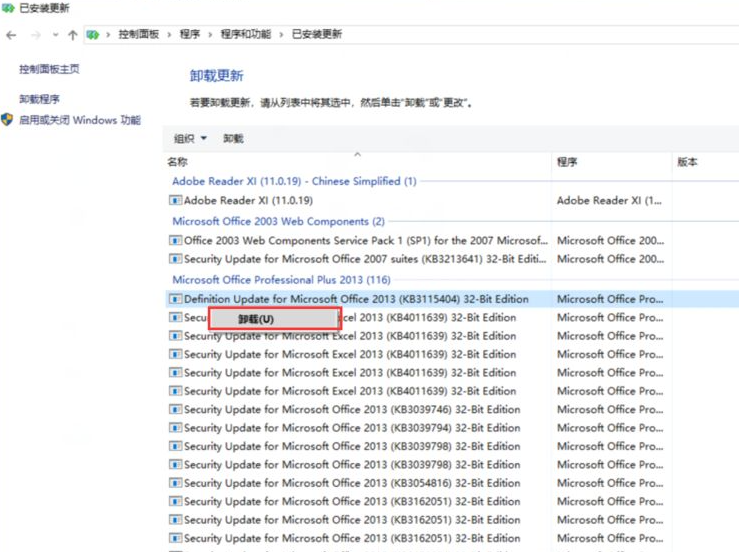Expand chevron after 控制面板 breadcrumb

169,35
